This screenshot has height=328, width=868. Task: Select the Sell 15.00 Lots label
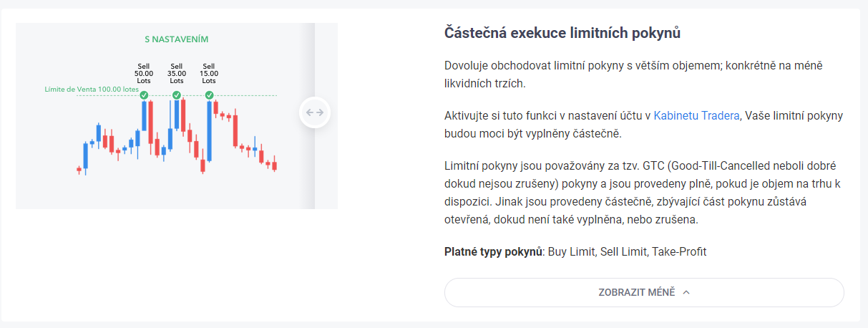(x=210, y=73)
